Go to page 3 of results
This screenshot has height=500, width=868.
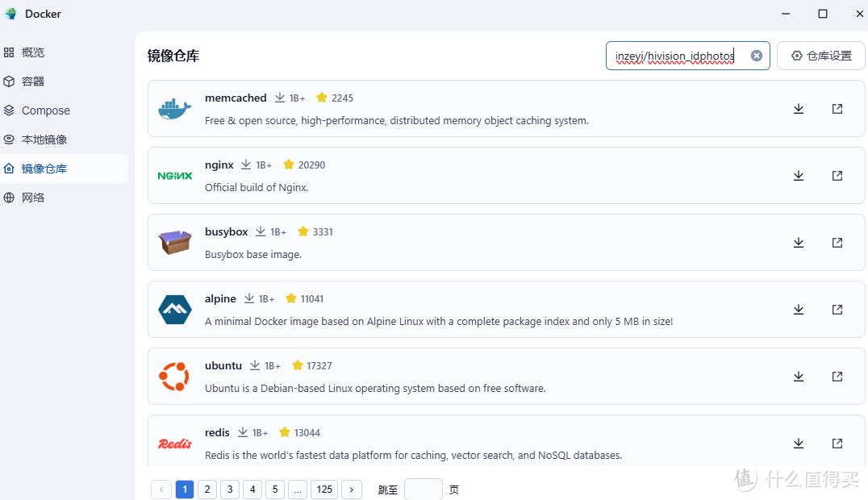coord(230,490)
